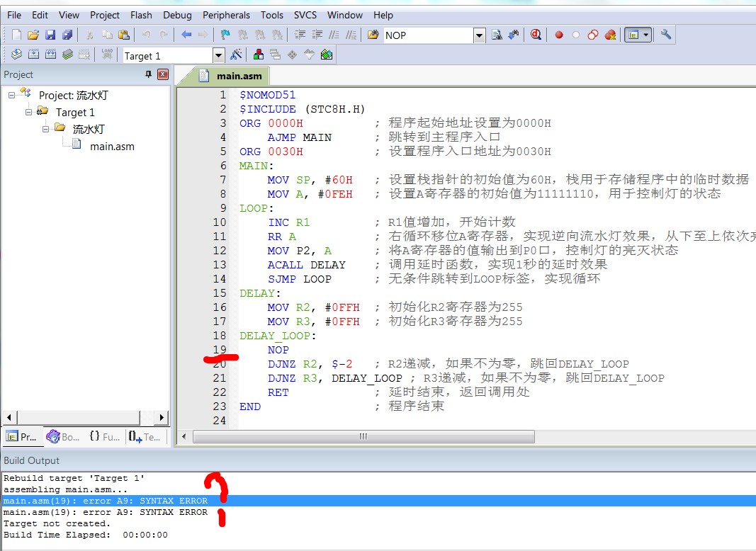Start the debug session with the magnifier icon

click(x=536, y=35)
